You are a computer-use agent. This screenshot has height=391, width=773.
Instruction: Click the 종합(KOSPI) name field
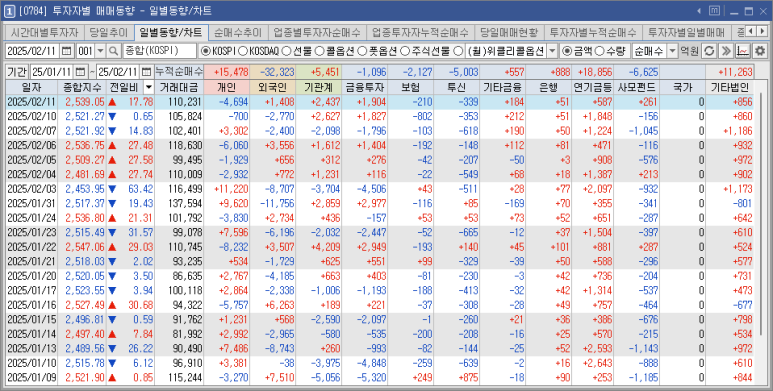point(159,51)
